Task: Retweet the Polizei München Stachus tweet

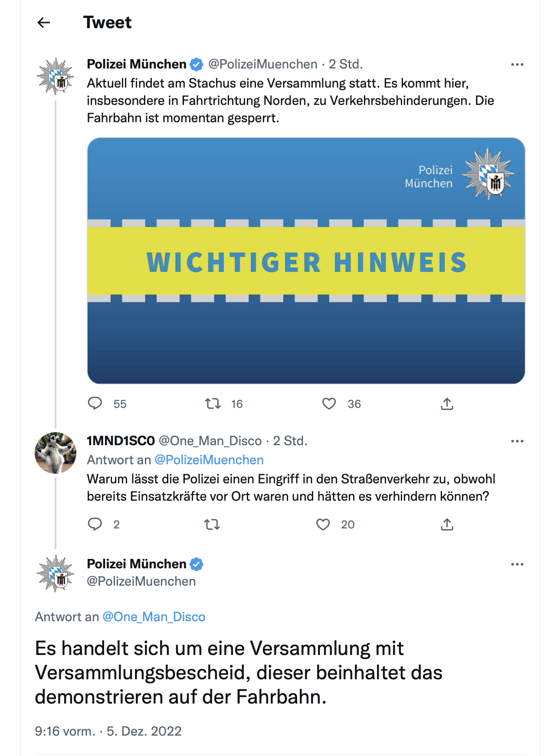Action: click(x=213, y=404)
